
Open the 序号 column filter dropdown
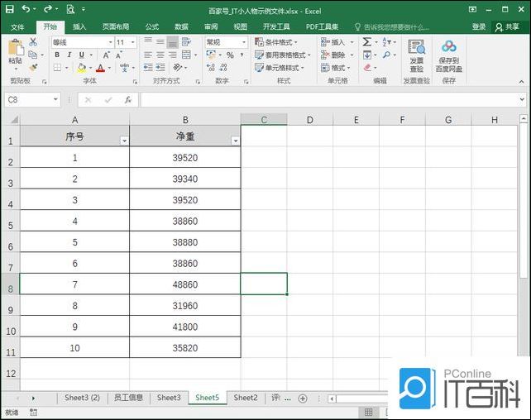pyautogui.click(x=124, y=141)
